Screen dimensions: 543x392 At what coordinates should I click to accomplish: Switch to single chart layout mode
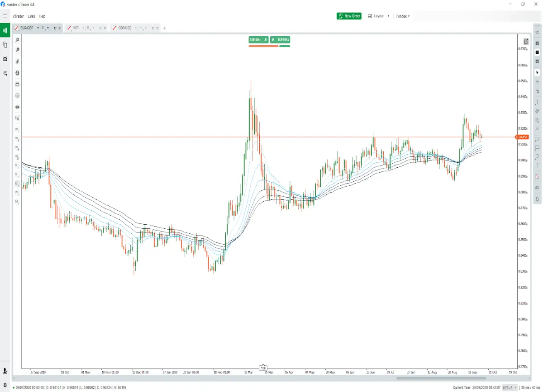[x=537, y=52]
